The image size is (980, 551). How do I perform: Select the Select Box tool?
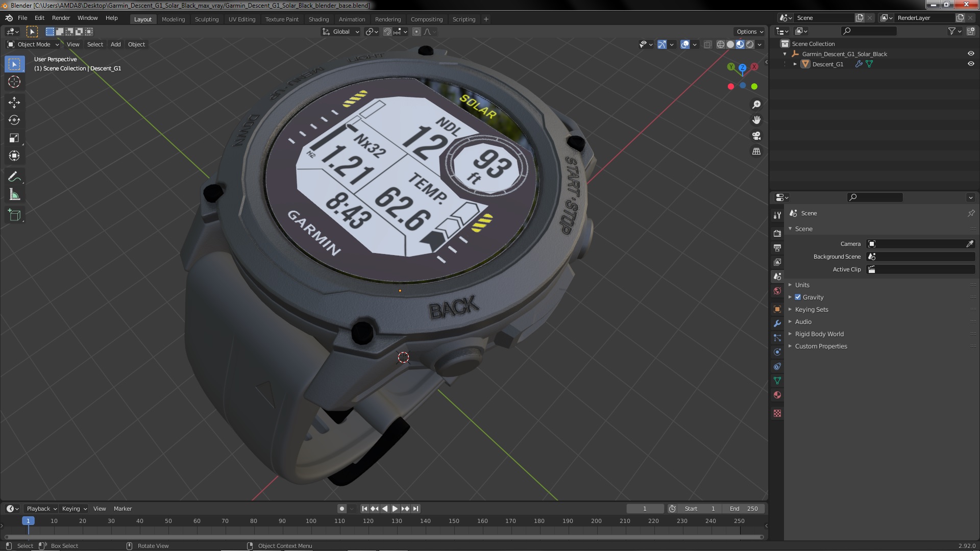pos(14,64)
